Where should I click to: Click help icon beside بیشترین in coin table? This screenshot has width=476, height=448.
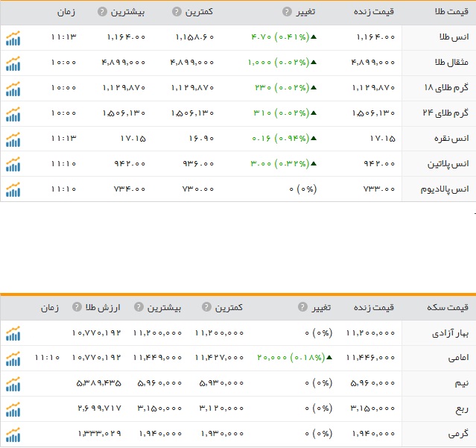click(139, 307)
